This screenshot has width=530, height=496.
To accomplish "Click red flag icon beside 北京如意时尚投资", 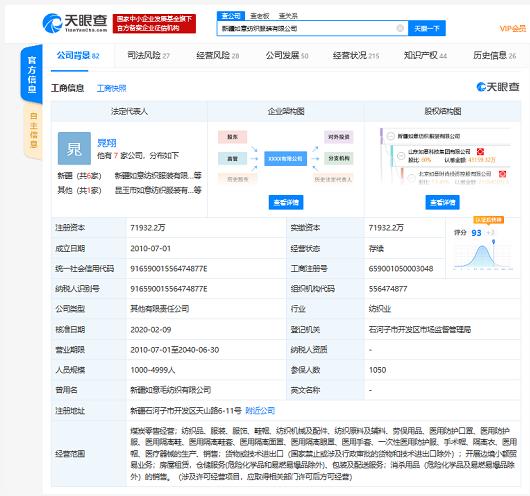I will [503, 174].
